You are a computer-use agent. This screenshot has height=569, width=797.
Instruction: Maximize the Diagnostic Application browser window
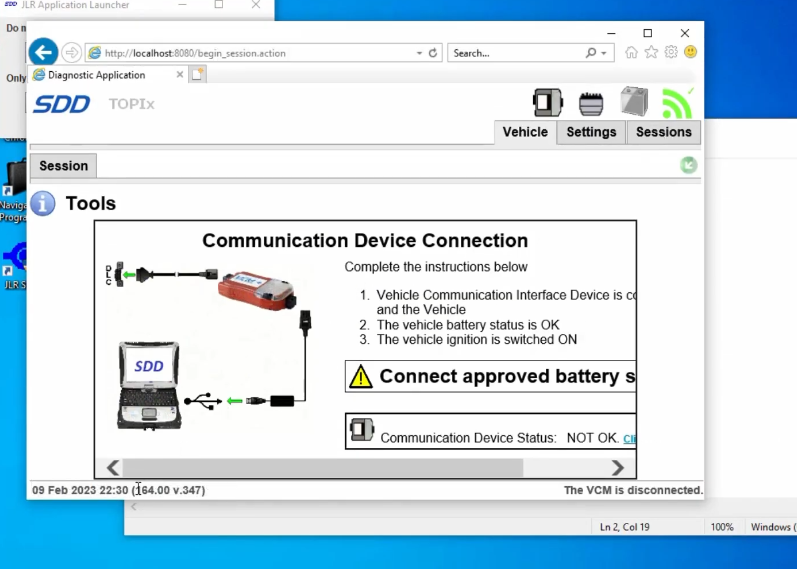coord(648,33)
